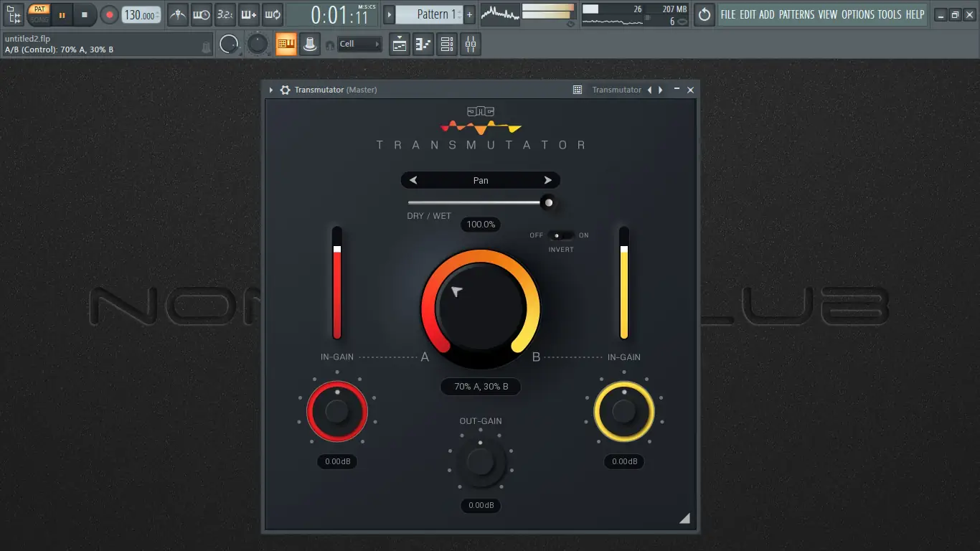Open the Channel rack

446,44
